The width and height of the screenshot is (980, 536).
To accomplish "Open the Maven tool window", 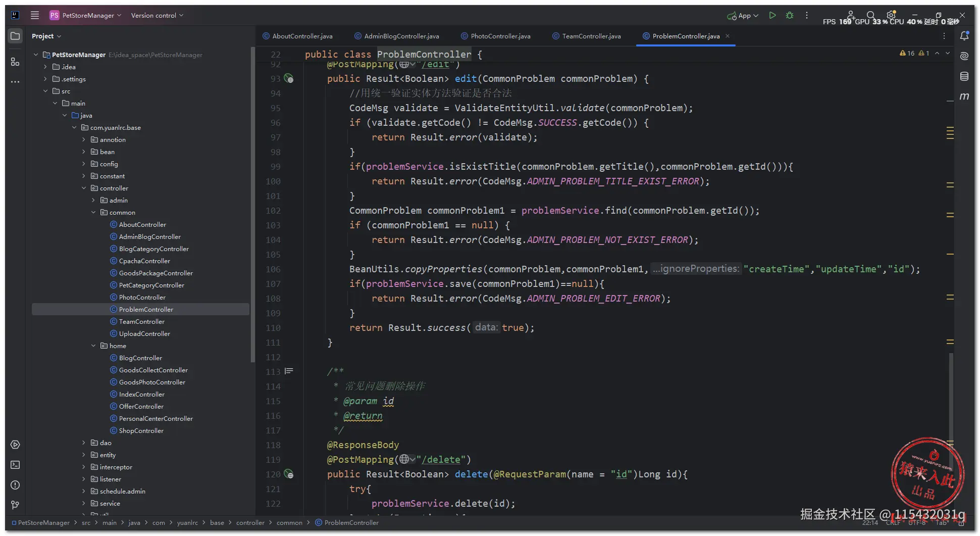I will click(964, 96).
